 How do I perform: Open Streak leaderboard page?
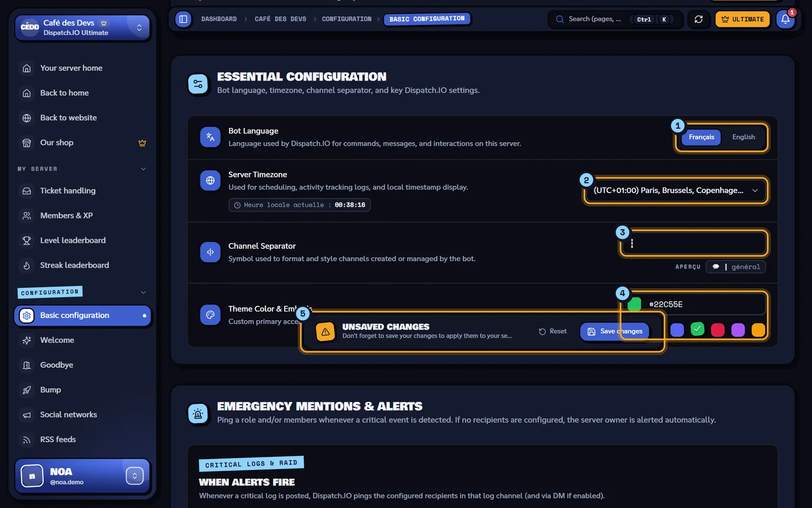(x=83, y=266)
